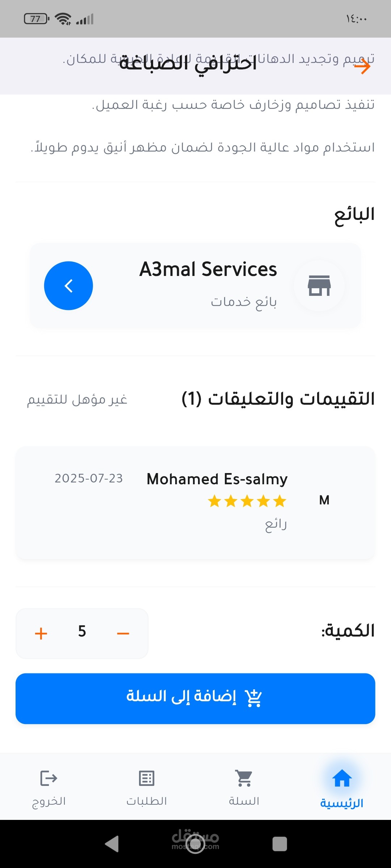391x868 pixels.
Task: Tap the A3mal Services seller name
Action: click(x=208, y=269)
